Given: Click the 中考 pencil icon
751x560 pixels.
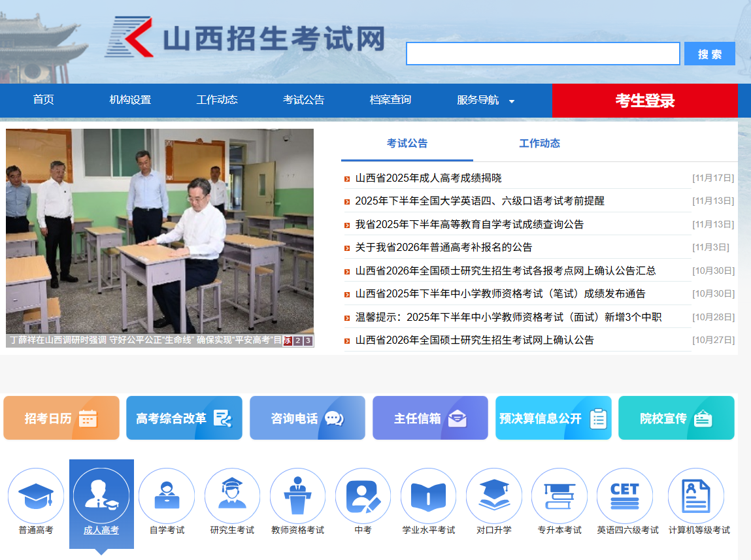Looking at the screenshot, I should (x=363, y=495).
